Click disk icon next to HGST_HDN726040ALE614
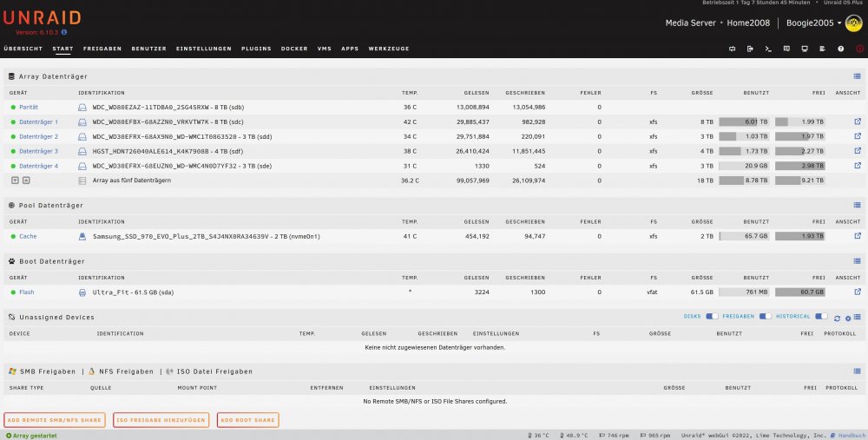This screenshot has width=868, height=440. (x=82, y=151)
